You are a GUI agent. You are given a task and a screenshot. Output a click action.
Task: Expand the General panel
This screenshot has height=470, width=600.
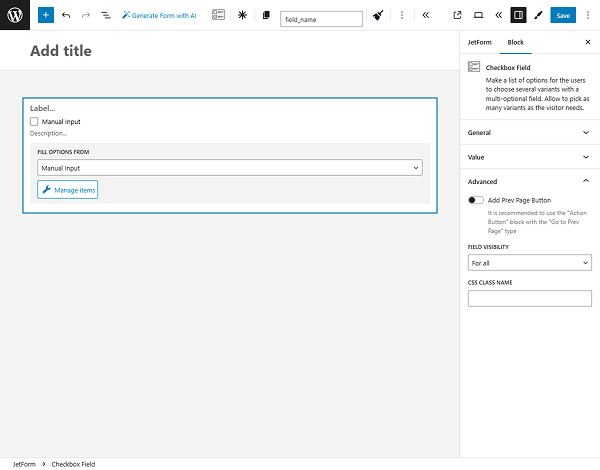(530, 132)
